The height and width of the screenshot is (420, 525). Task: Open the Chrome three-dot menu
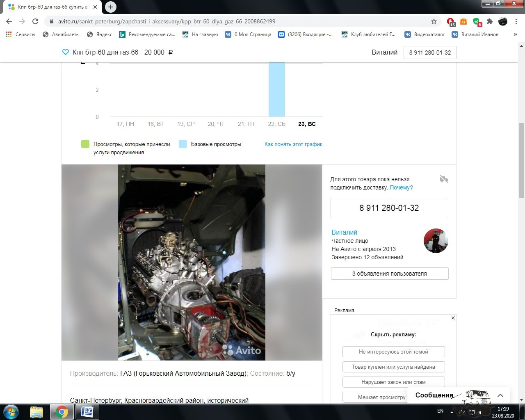coord(516,21)
